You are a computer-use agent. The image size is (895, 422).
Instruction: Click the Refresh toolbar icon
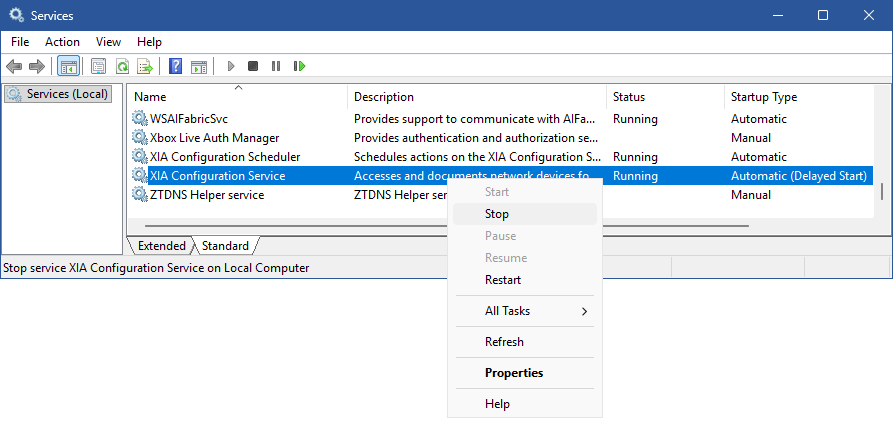[x=122, y=66]
